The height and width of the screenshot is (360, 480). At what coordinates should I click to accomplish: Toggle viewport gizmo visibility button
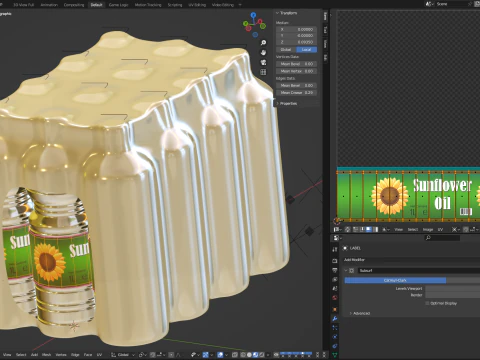tap(206, 355)
